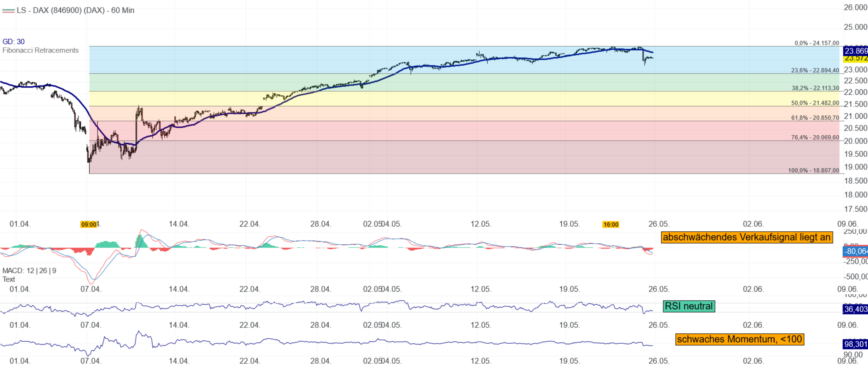
Task: Click the momentum value tag 98,301
Action: 855,344
